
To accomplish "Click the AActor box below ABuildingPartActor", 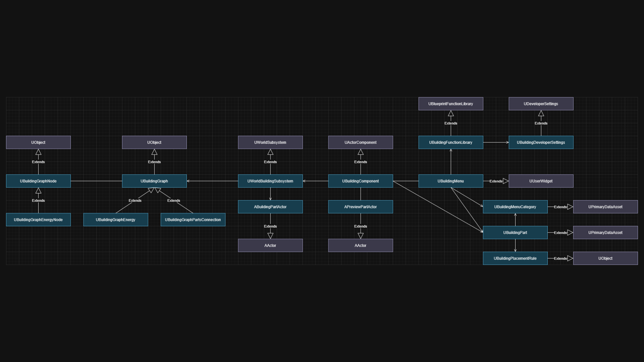I will tap(270, 245).
